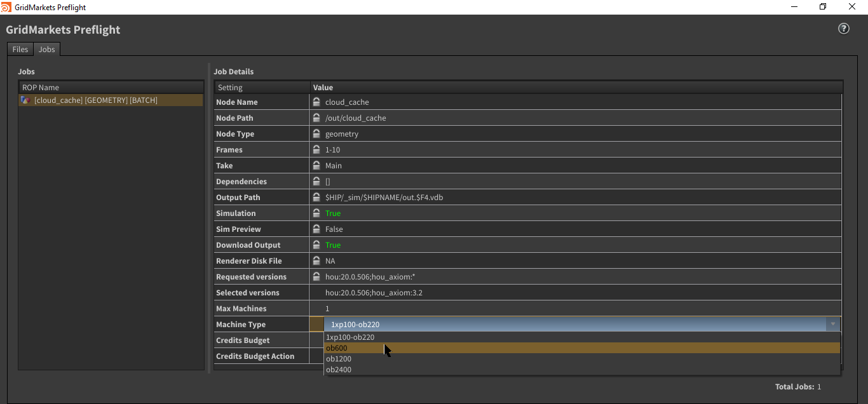Click the Credits Budget setting label
Viewport: 868px width, 404px height.
243,340
